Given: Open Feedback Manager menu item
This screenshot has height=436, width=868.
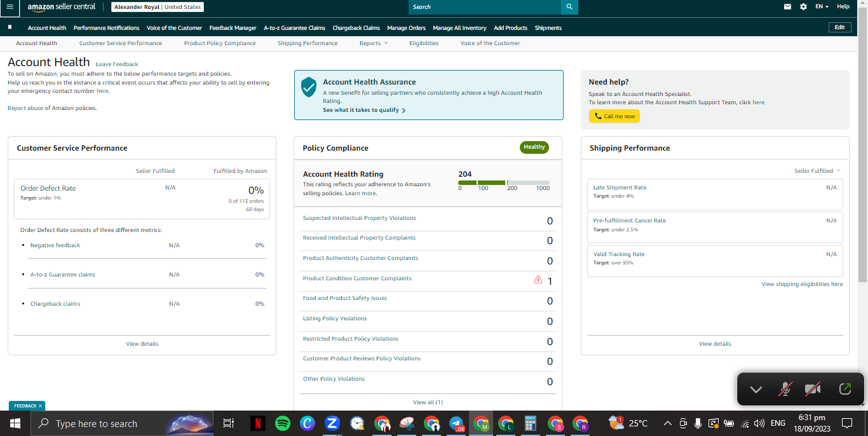Looking at the screenshot, I should [233, 28].
